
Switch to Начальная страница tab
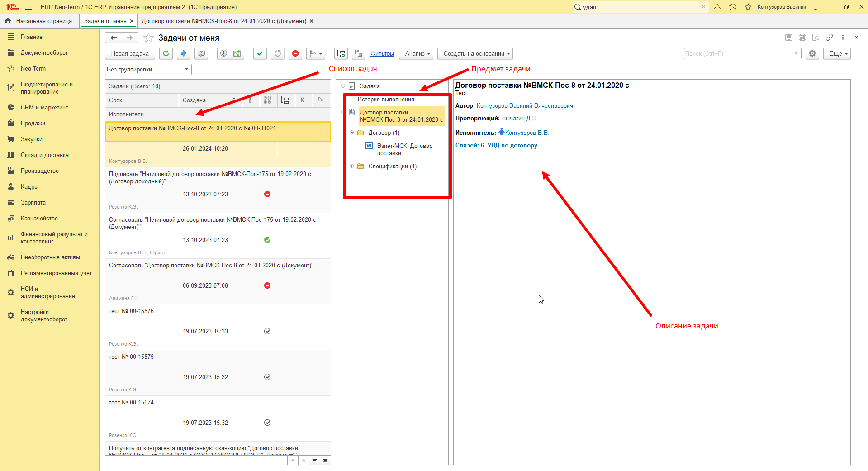point(39,21)
